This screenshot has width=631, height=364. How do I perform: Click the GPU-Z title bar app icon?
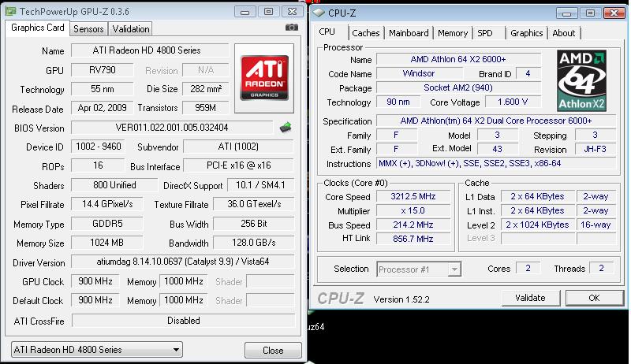pyautogui.click(x=11, y=11)
